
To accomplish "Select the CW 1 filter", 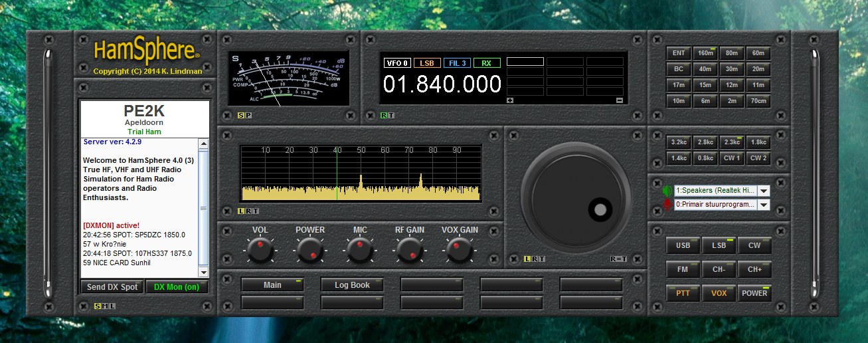I will tap(732, 158).
